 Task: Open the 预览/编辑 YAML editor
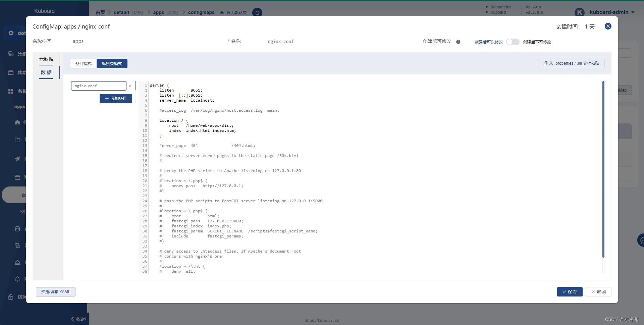(x=55, y=292)
